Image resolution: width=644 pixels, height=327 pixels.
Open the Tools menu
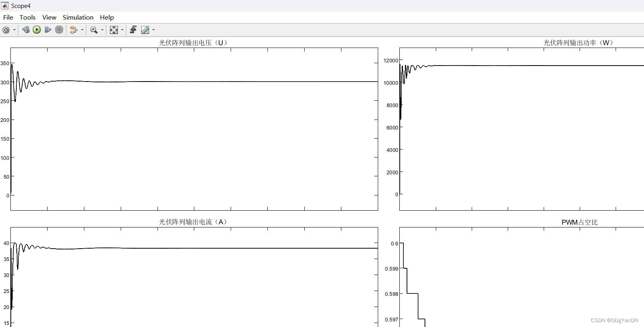(x=28, y=17)
